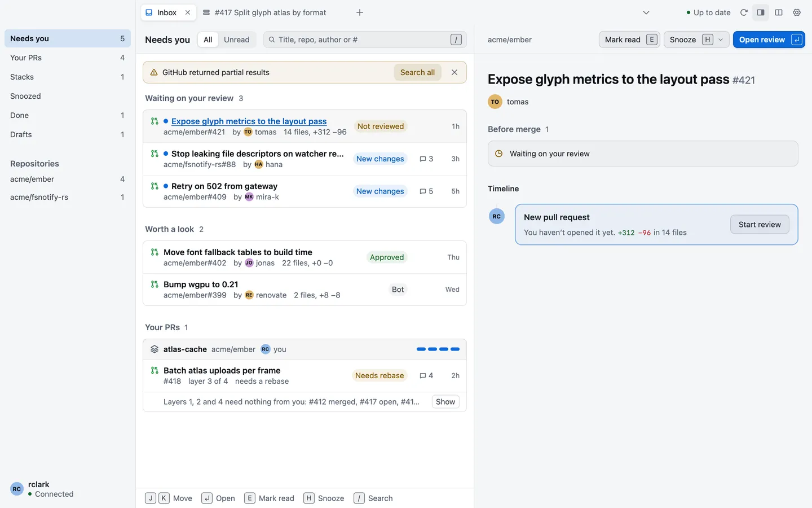
Task: Filter by the acme/ember repository in sidebar
Action: [68, 179]
